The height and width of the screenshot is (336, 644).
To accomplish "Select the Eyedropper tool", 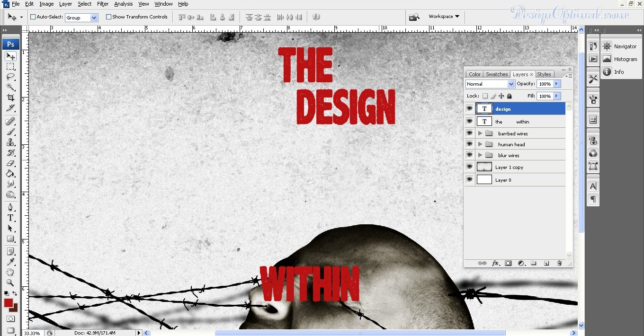I will [x=10, y=262].
